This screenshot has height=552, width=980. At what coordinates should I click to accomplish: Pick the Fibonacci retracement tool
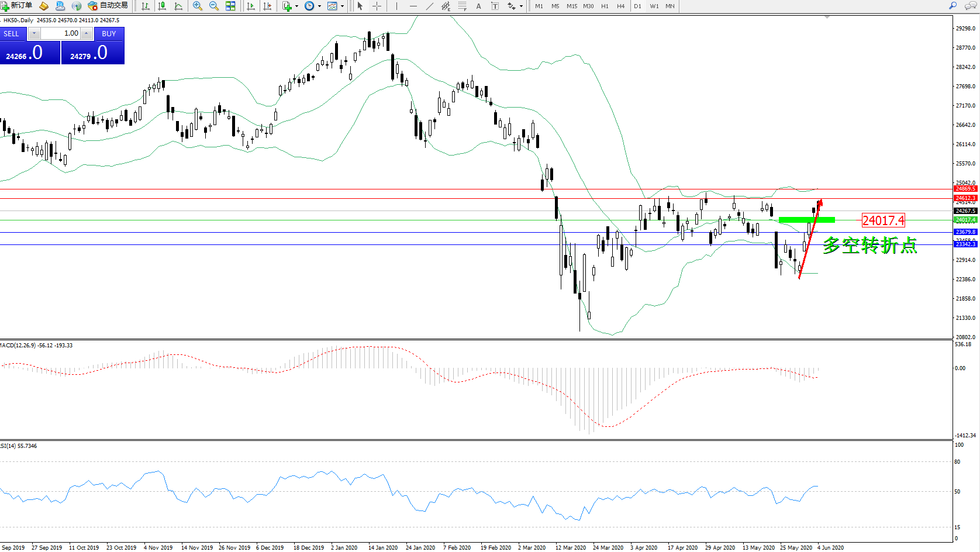(x=463, y=6)
